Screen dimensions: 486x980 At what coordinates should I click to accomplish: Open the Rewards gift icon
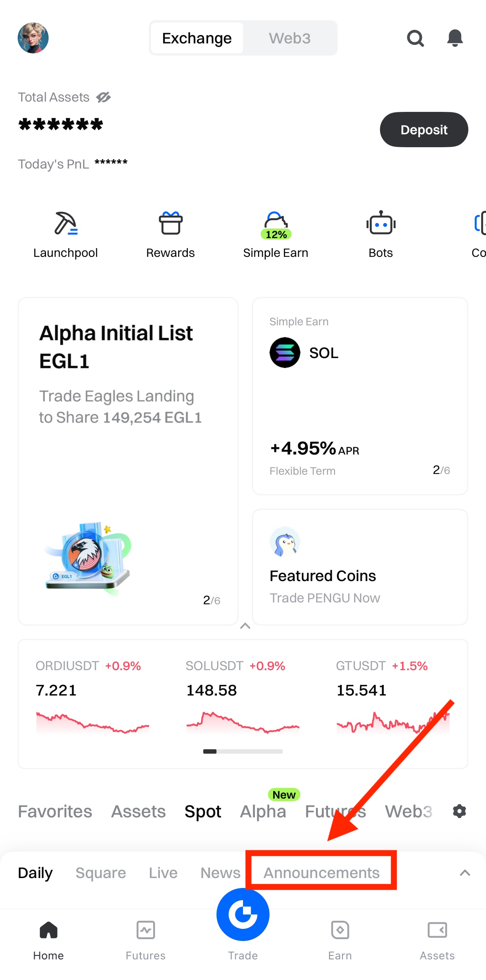pos(170,224)
